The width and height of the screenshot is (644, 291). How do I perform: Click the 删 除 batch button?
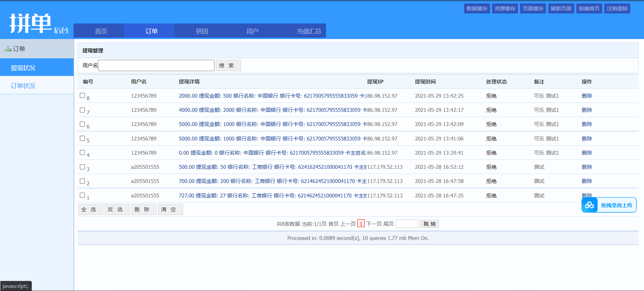144,210
